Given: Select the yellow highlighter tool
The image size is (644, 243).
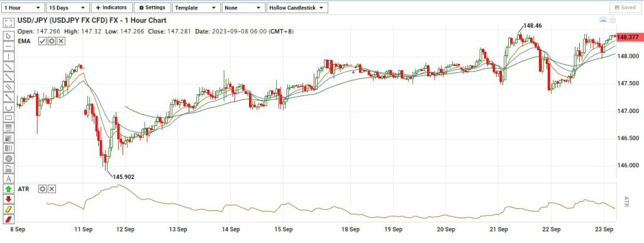Looking at the screenshot, I should [9, 209].
